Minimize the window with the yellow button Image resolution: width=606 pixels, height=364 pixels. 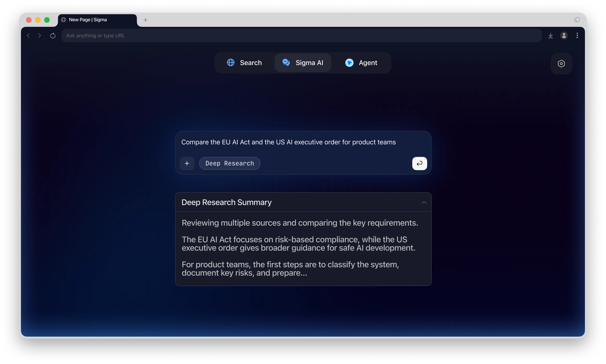click(38, 20)
